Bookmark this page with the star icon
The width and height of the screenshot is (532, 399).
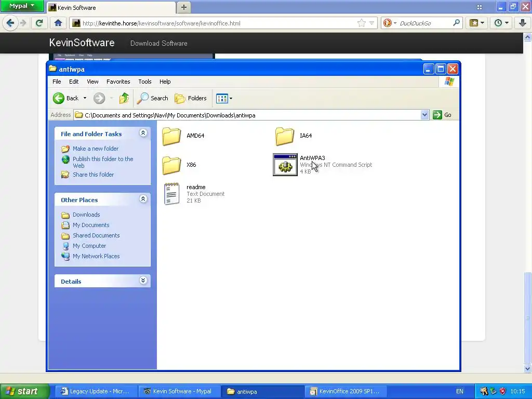[x=362, y=23]
